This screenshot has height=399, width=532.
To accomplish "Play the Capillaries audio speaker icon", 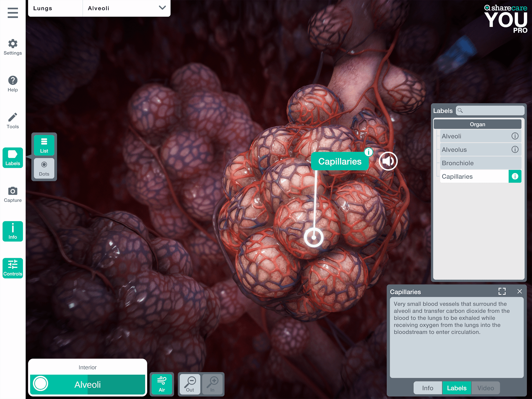I will (388, 161).
